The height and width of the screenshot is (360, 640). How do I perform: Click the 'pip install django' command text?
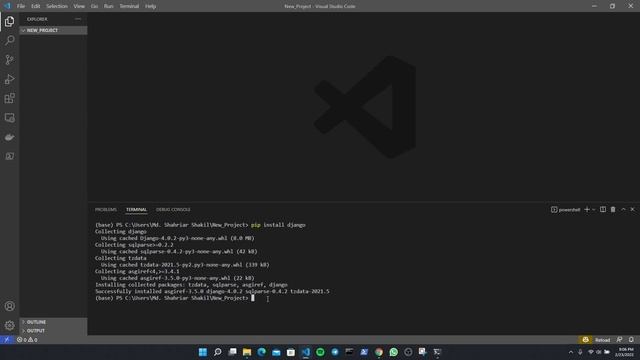(x=278, y=225)
